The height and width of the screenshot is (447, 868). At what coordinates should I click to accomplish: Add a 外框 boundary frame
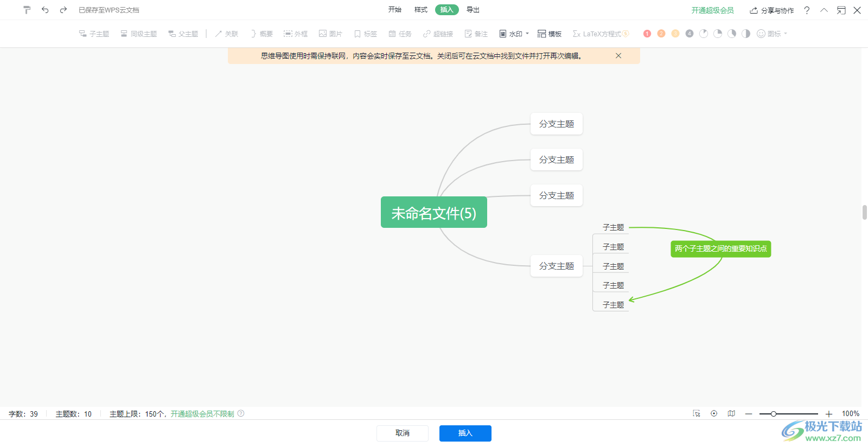[296, 34]
